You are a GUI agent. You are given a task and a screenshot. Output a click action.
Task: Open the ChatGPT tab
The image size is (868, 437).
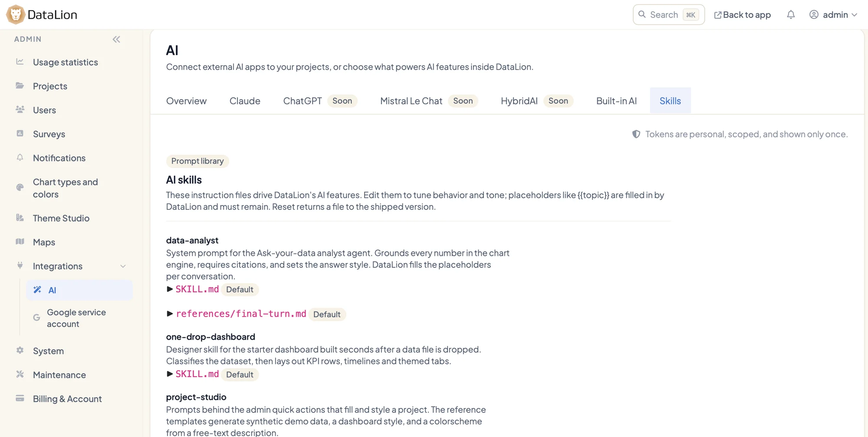[x=320, y=101]
